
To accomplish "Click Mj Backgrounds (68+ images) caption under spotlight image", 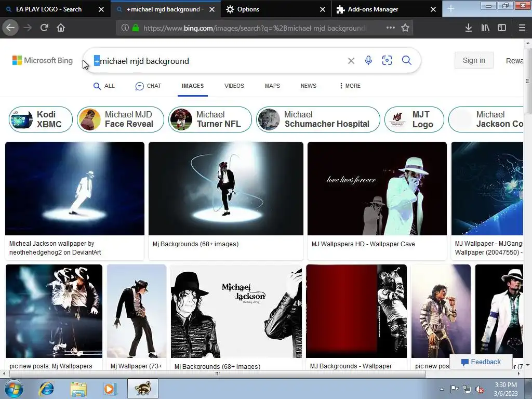I will click(195, 244).
